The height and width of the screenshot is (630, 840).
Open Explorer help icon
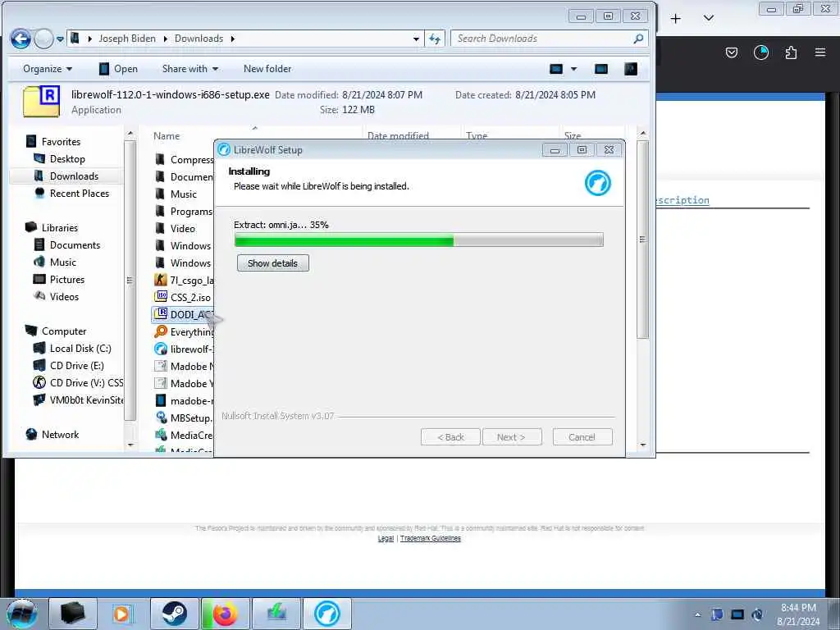coord(631,69)
